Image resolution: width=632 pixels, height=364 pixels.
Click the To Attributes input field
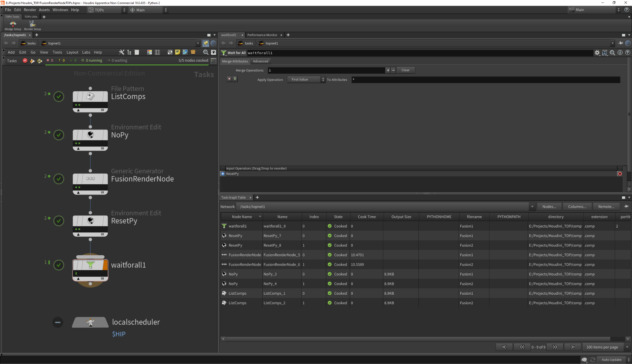click(485, 80)
